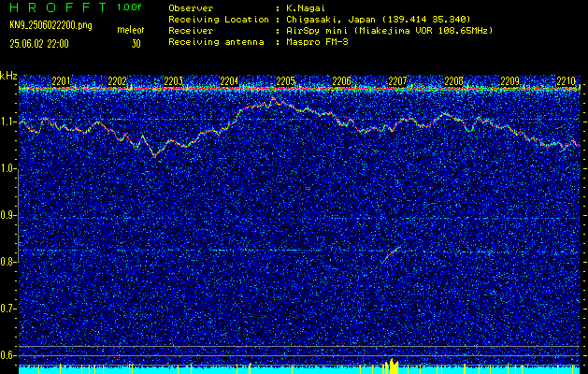Click the kHz axis unit label
The height and width of the screenshot is (374, 588).
pos(8,77)
